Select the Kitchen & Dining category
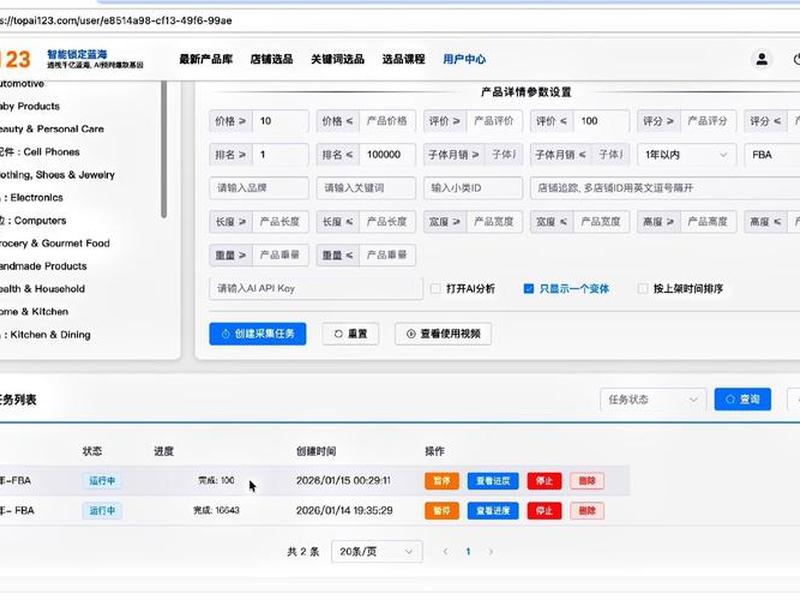Viewport: 800px width, 600px height. tap(45, 335)
